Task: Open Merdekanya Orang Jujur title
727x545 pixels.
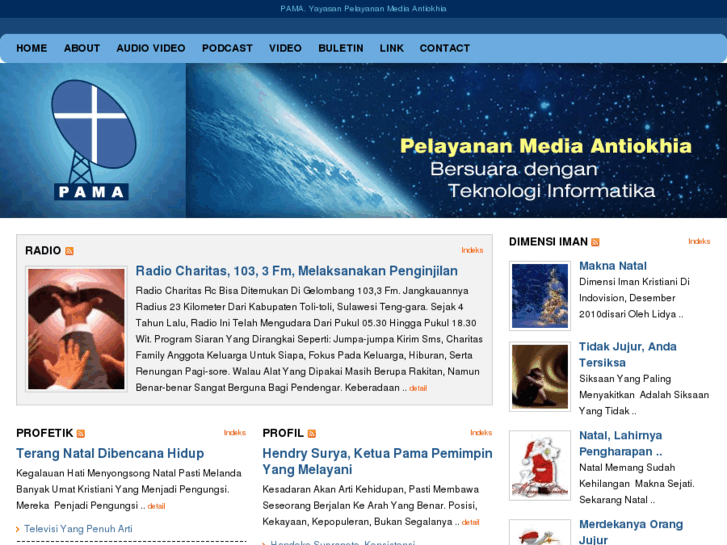Action: [631, 532]
